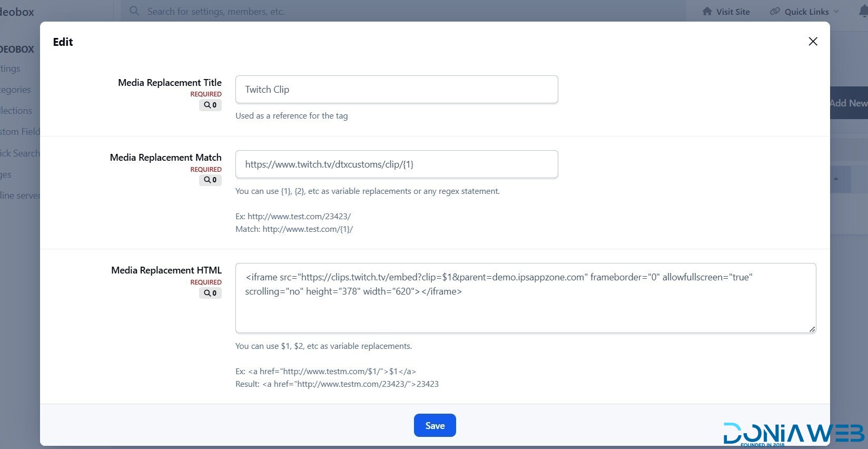Click the Media Replacement HTML textarea
The height and width of the screenshot is (449, 868).
[526, 298]
